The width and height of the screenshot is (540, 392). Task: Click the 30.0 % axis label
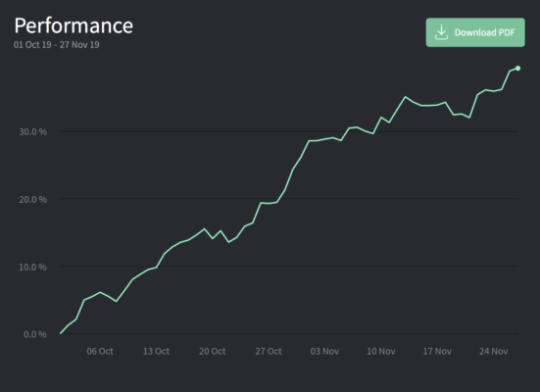click(x=33, y=131)
